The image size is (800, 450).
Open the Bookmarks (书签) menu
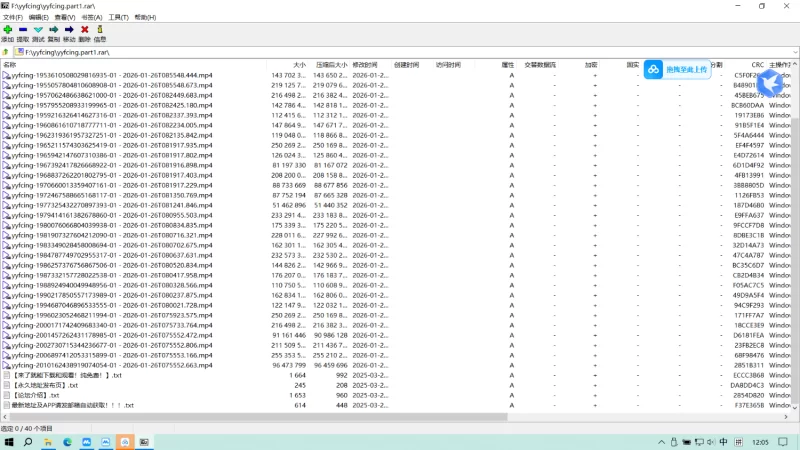coord(92,17)
